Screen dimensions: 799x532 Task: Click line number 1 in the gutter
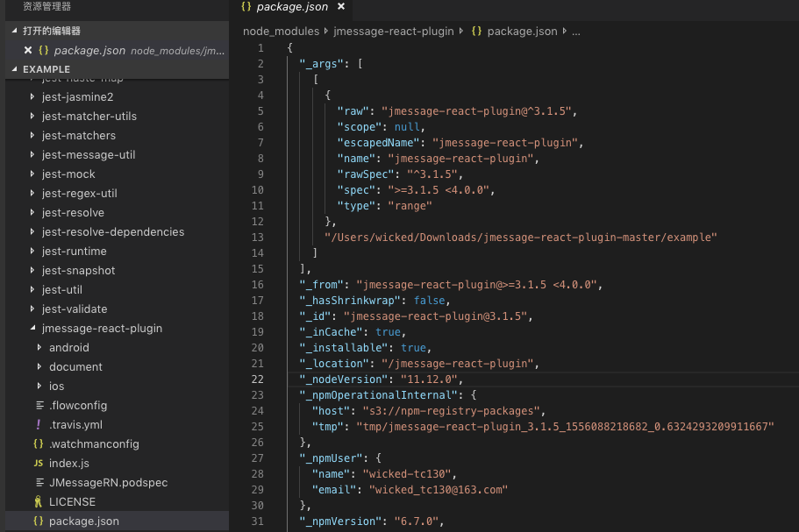pyautogui.click(x=260, y=48)
